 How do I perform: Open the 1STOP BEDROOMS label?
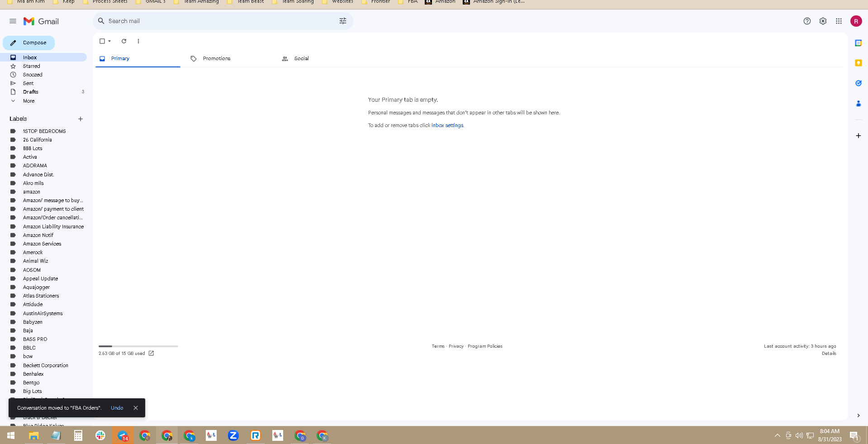(x=44, y=131)
